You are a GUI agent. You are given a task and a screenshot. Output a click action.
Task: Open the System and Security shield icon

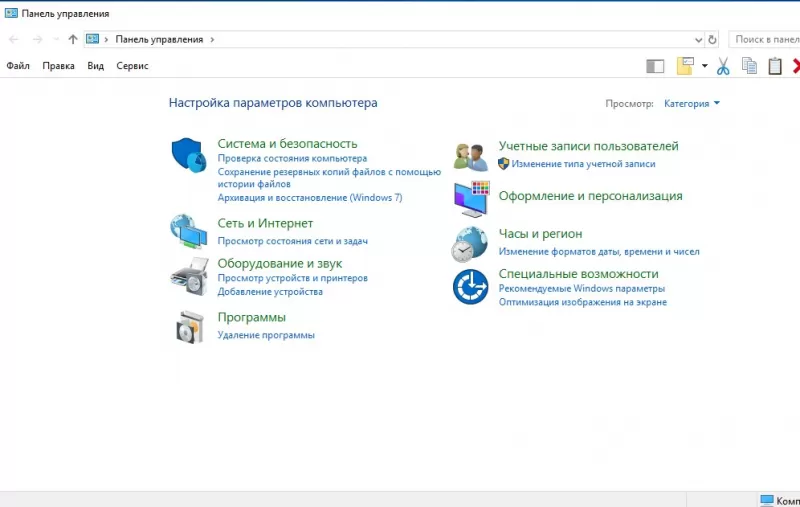point(189,155)
